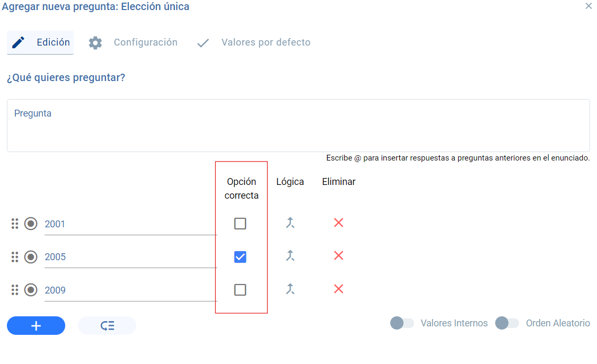Add a new answer option with plus button
Image resolution: width=597 pixels, height=364 pixels.
[x=36, y=325]
